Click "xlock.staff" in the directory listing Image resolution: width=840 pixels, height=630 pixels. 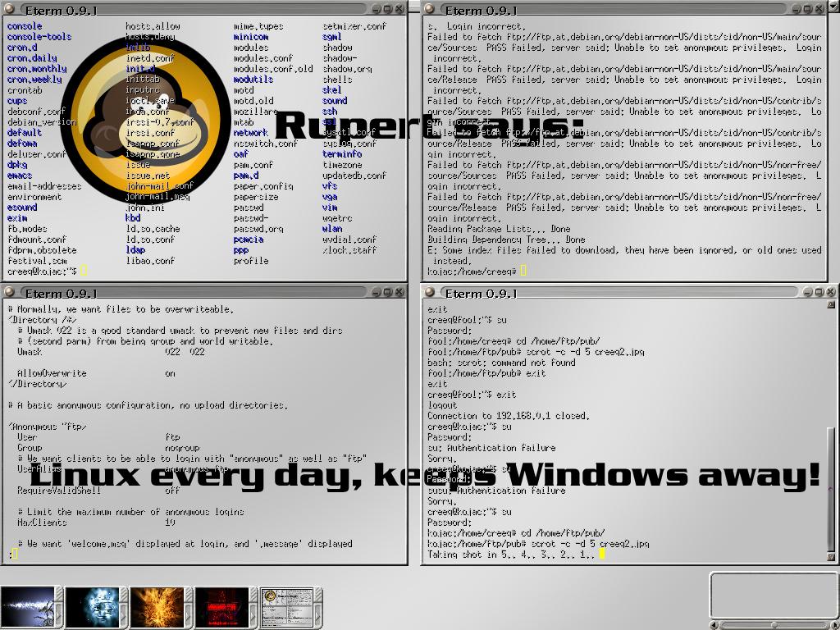[349, 250]
